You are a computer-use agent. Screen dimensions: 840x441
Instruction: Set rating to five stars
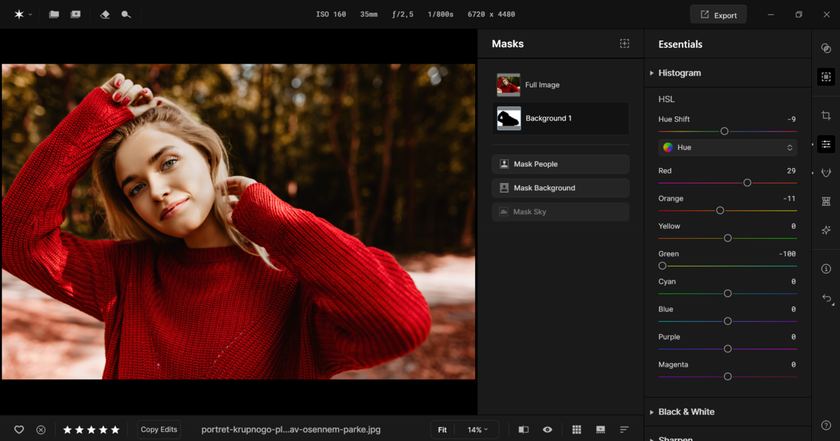click(115, 430)
